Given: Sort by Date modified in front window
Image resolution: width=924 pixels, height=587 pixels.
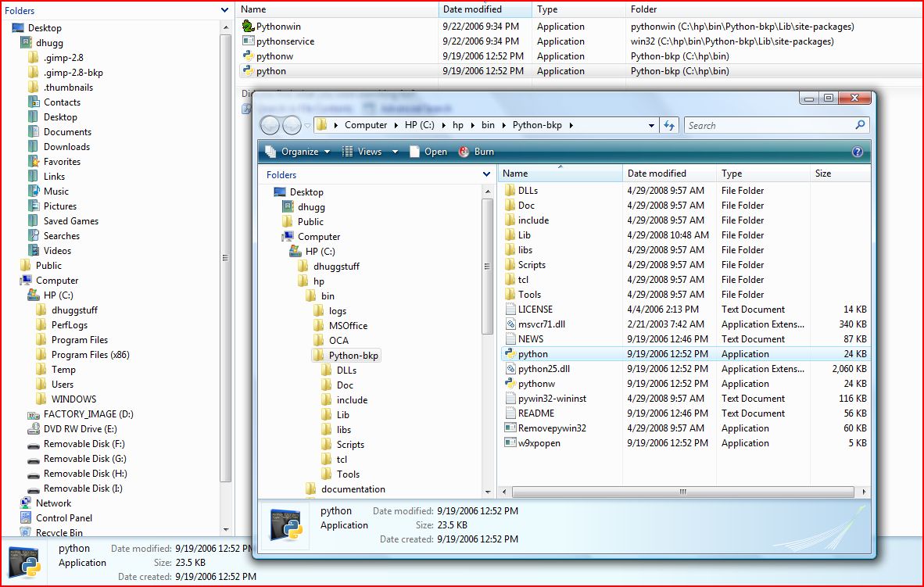Looking at the screenshot, I should coord(669,174).
